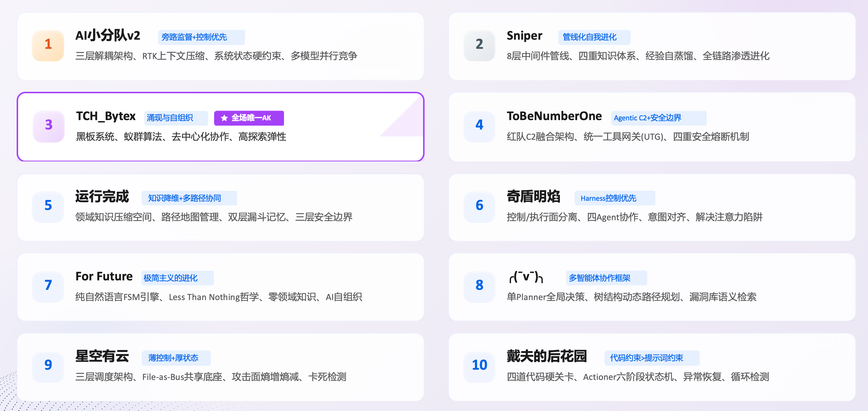
Task: Click description starting 纯自然语言FSM引擎
Action: pyautogui.click(x=219, y=297)
